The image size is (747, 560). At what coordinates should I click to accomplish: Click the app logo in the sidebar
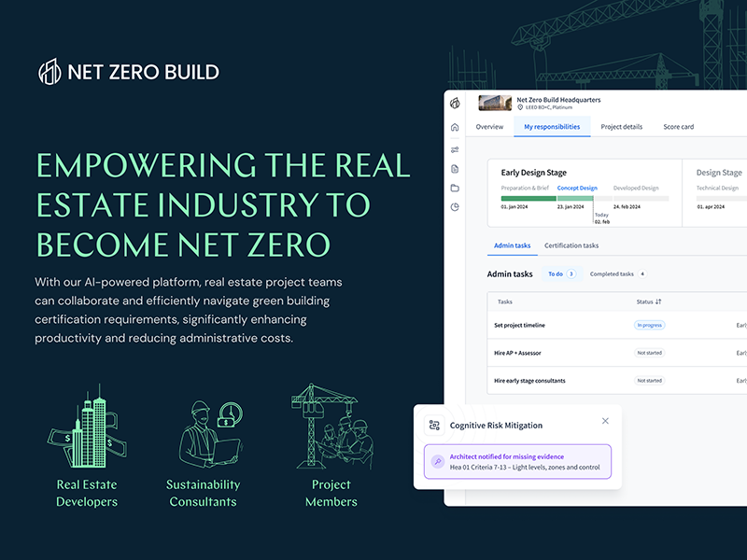tap(455, 103)
